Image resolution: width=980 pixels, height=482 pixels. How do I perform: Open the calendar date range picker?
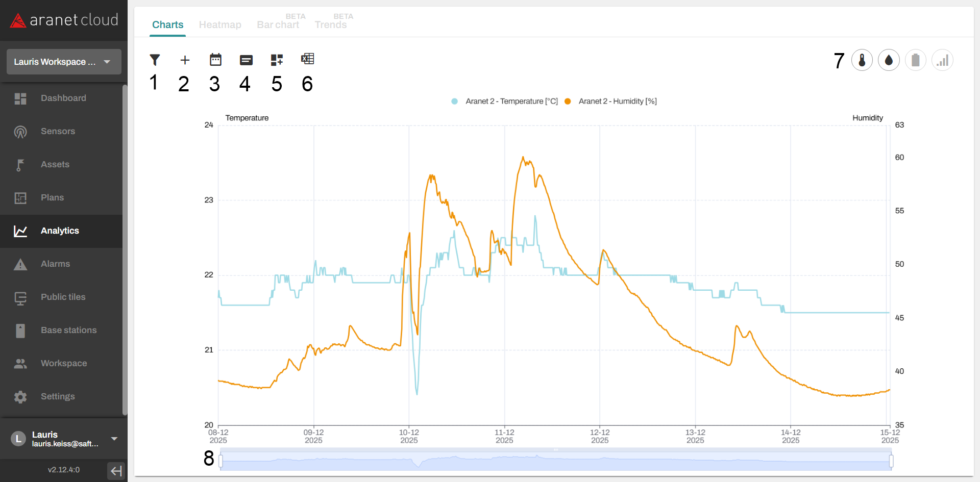pyautogui.click(x=215, y=60)
